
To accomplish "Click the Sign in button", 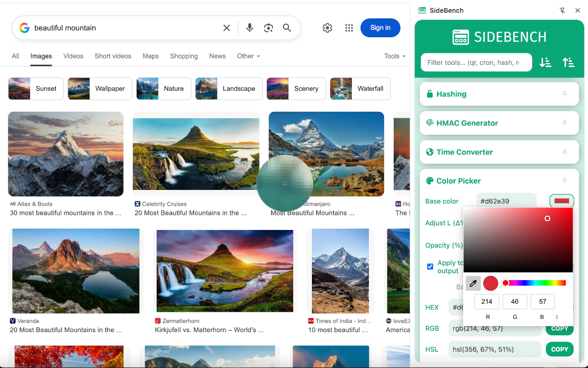I will tap(380, 28).
